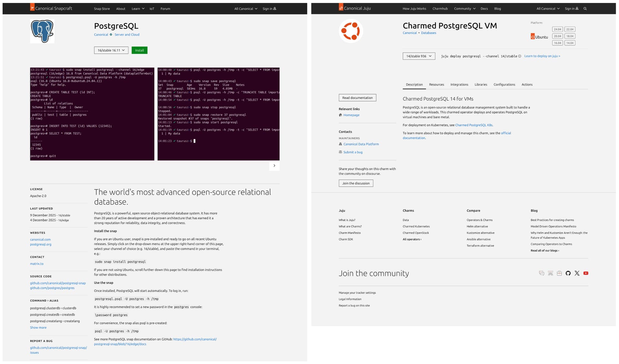Click the Read documentation button

[x=357, y=98]
